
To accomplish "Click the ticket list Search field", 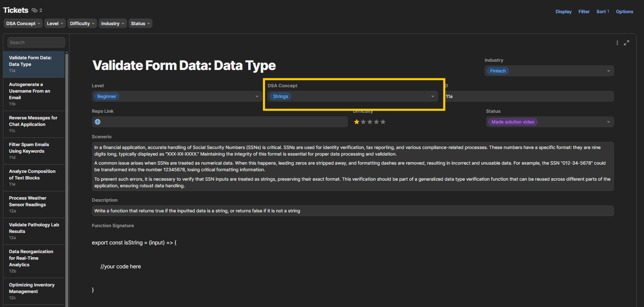I will click(x=36, y=42).
